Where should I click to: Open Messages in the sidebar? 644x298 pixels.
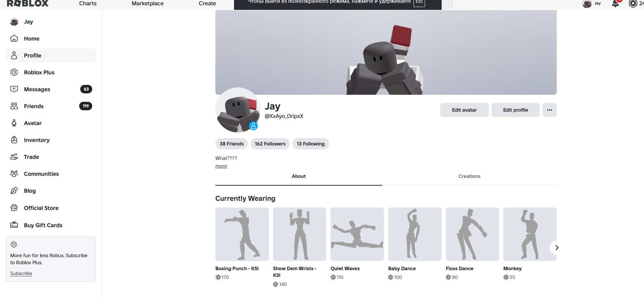51,89
